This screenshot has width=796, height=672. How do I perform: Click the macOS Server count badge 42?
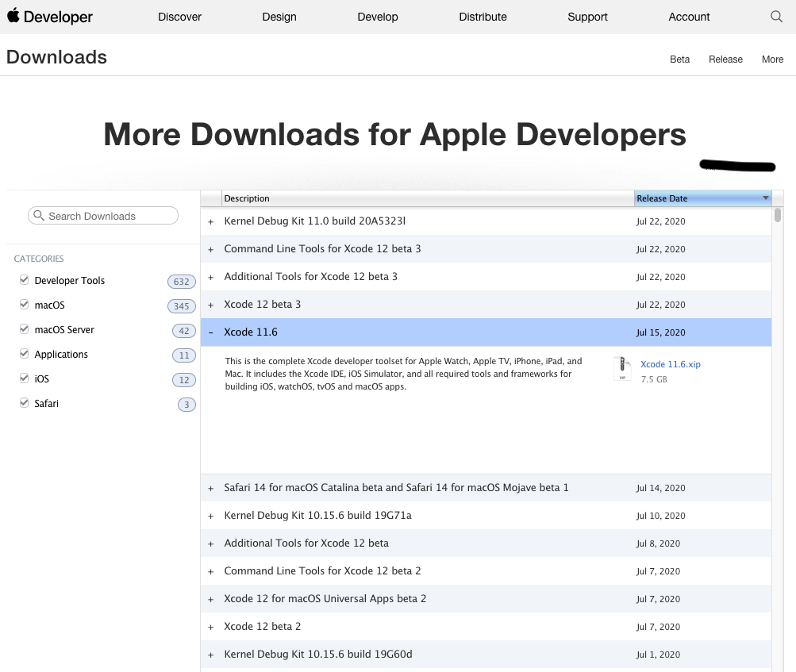click(184, 331)
